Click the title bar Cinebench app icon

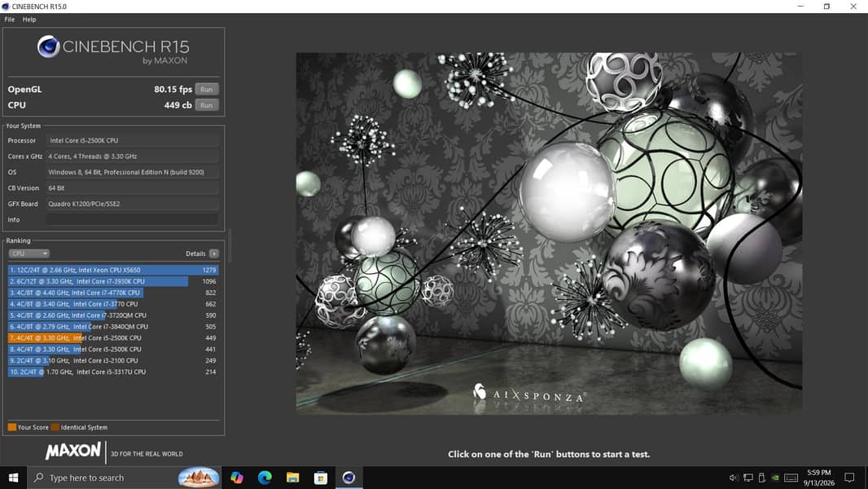6,6
